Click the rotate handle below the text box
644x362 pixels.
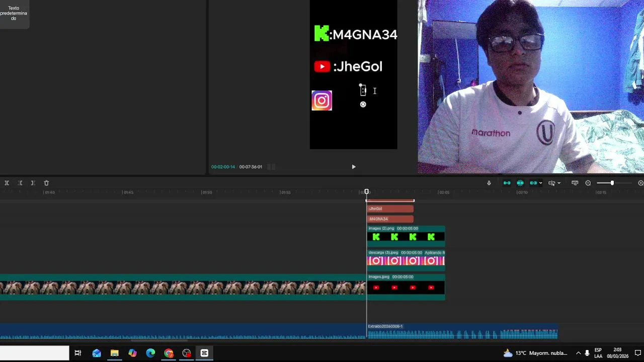tap(363, 105)
